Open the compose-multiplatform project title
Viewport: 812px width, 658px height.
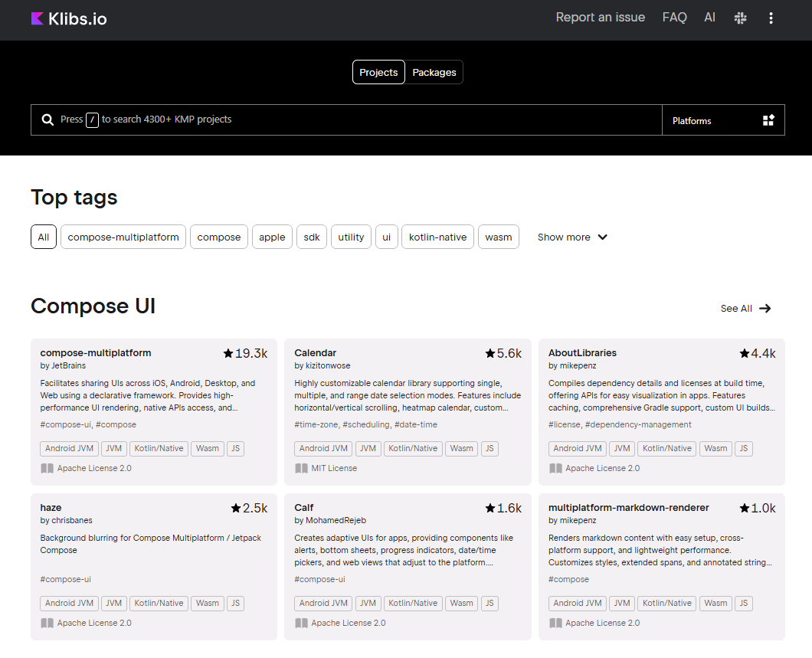[96, 353]
